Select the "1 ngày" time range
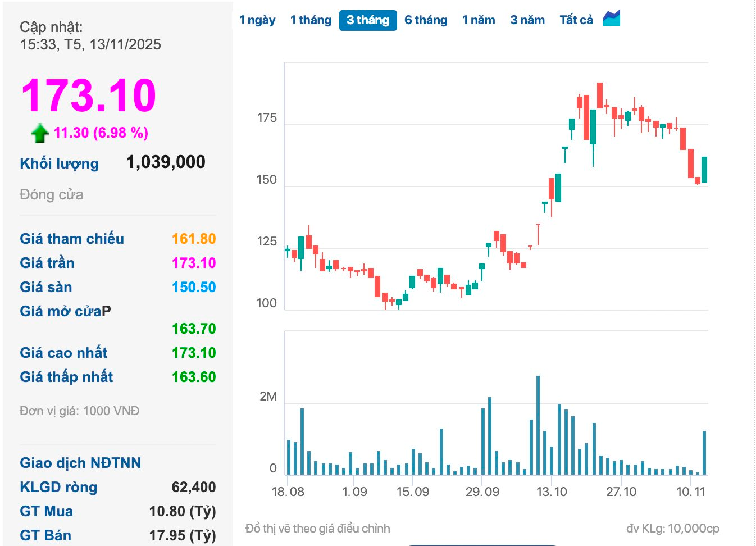 (x=257, y=20)
